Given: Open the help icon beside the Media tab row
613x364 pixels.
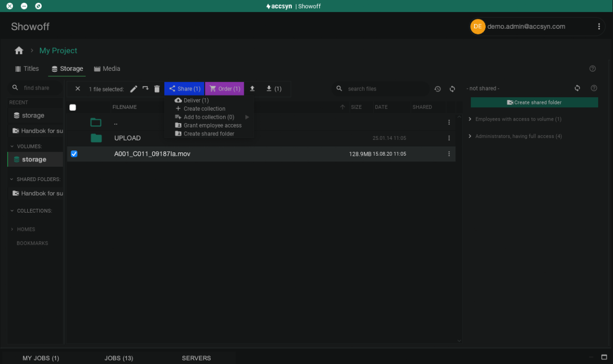Looking at the screenshot, I should (x=592, y=68).
